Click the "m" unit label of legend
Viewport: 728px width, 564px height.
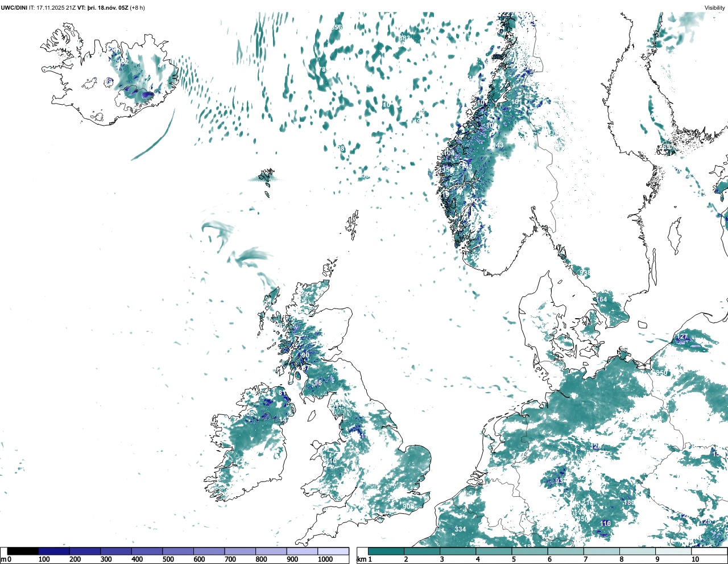pyautogui.click(x=3, y=559)
